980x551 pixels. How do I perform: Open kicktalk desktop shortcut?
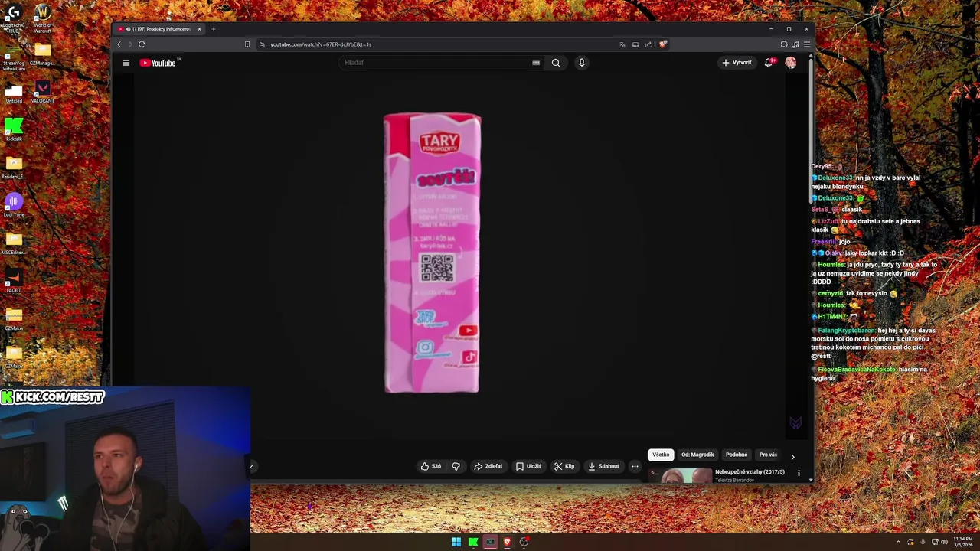coord(14,129)
